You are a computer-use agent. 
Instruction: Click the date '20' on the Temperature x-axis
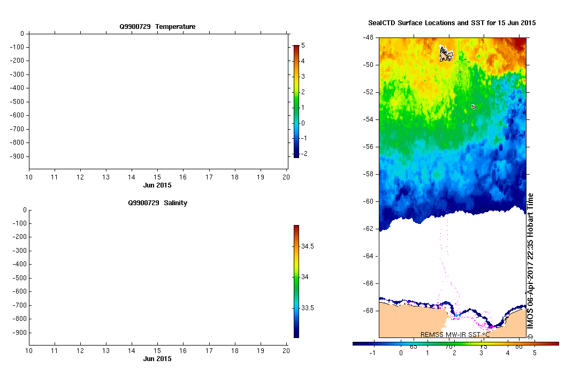click(286, 177)
